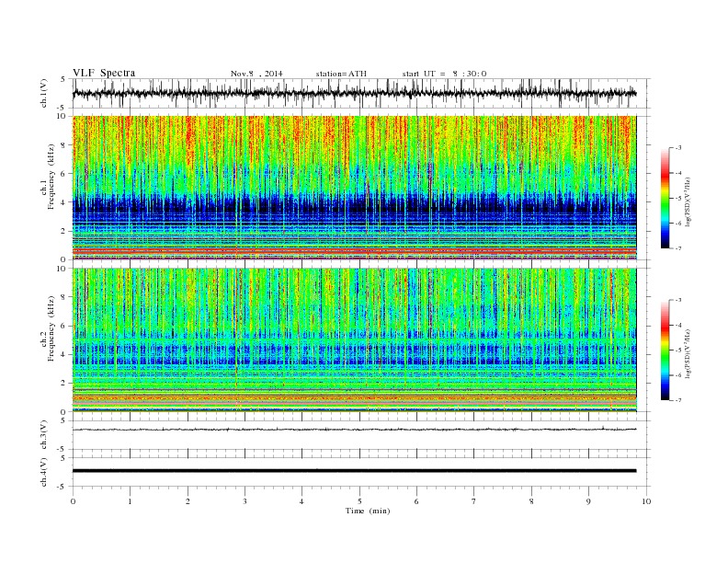Viewport: 728px width, 563px height.
Task: Click the "8" kHz tick of ch.1 spectrogram
Action: (x=63, y=145)
